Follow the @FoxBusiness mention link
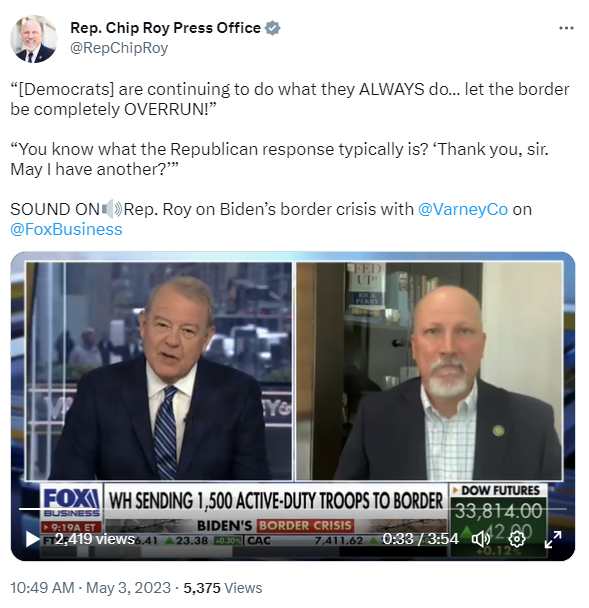 pos(66,229)
